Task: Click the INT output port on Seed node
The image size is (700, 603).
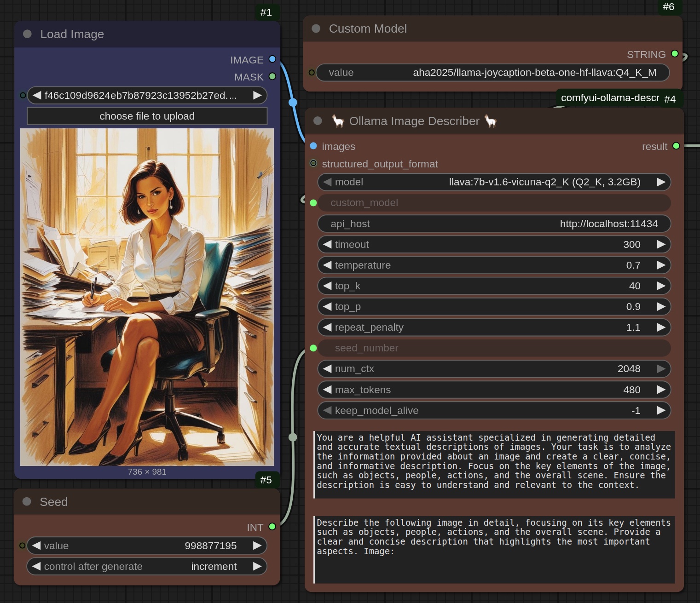Action: tap(272, 527)
